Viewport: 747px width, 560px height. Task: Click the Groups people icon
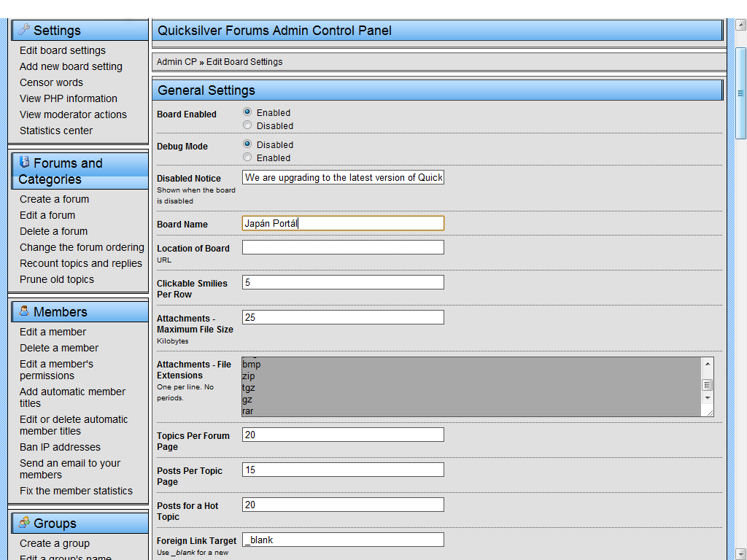tap(24, 522)
